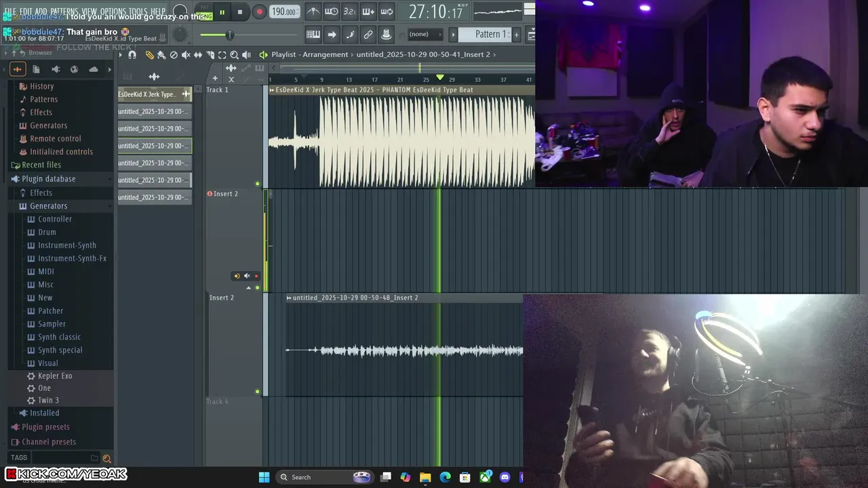
Task: Click red record-arm dot in Insert 2 controls
Action: 256,276
